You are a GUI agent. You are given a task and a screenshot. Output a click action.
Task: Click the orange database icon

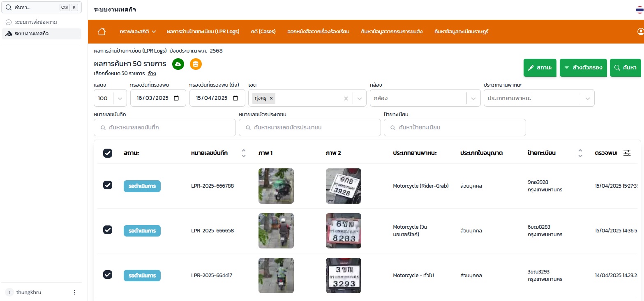[196, 64]
